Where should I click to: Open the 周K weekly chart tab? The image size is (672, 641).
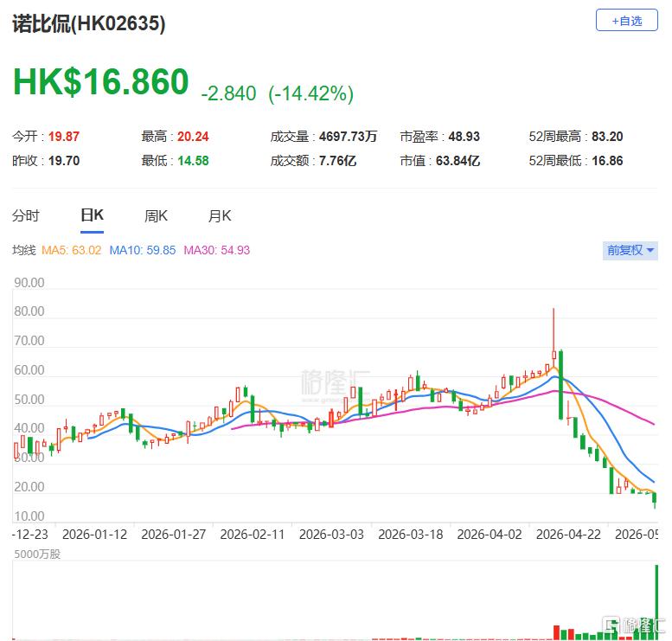coord(156,215)
